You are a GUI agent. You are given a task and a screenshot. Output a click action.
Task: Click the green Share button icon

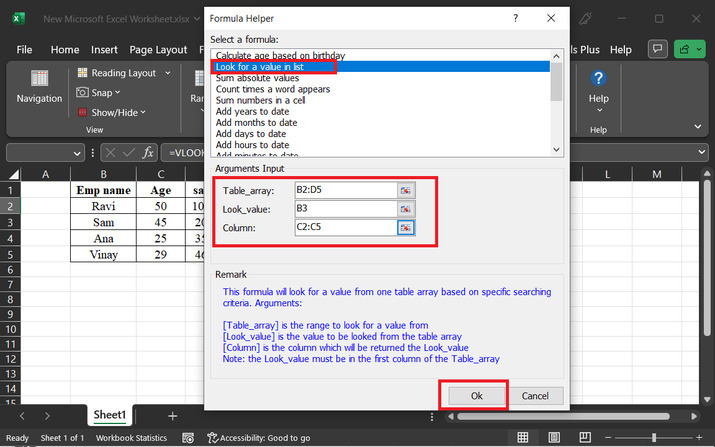[684, 49]
